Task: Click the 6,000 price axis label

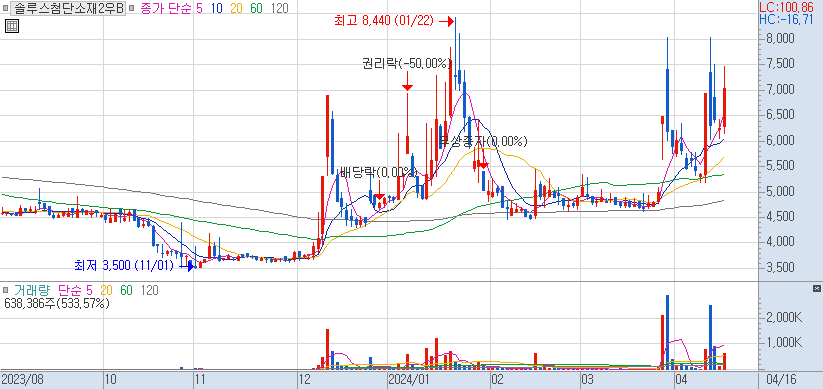Action: [779, 141]
